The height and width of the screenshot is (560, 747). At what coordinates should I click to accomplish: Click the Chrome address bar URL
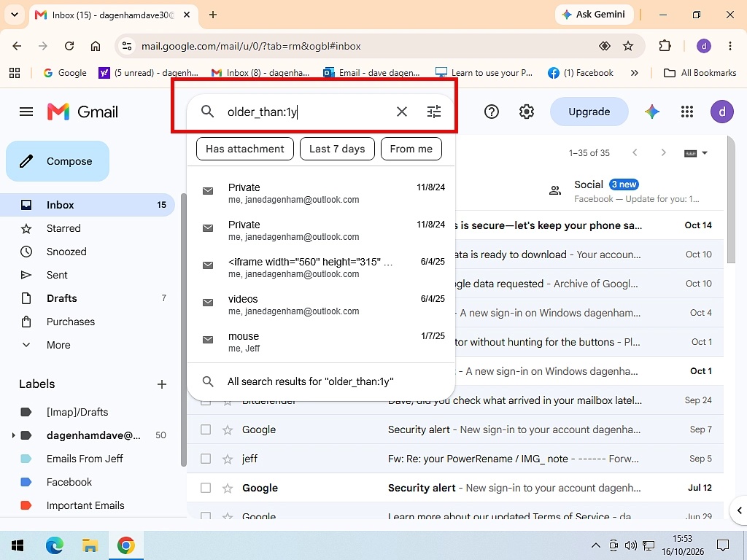point(251,46)
